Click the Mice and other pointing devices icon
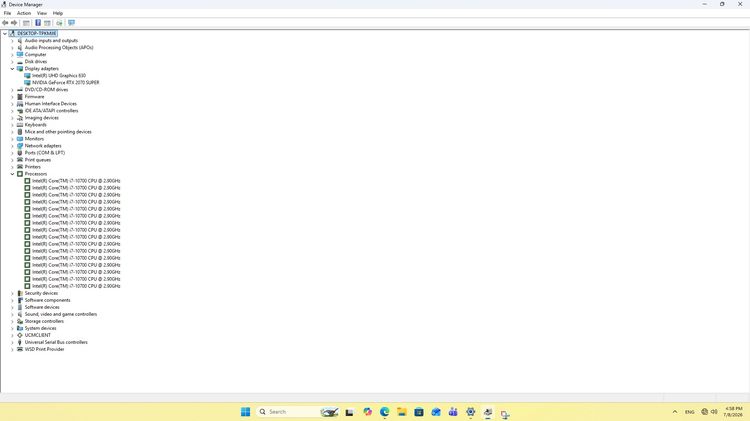 [x=20, y=132]
